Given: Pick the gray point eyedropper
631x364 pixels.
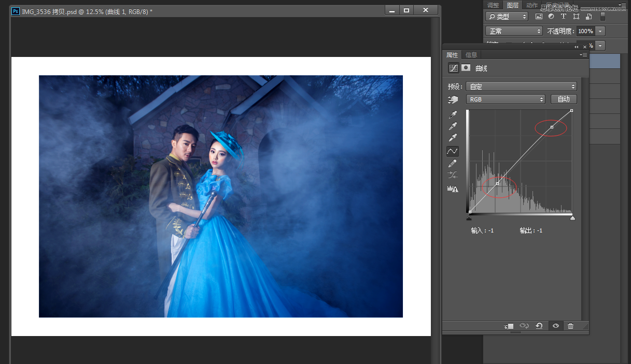Looking at the screenshot, I should (x=453, y=126).
